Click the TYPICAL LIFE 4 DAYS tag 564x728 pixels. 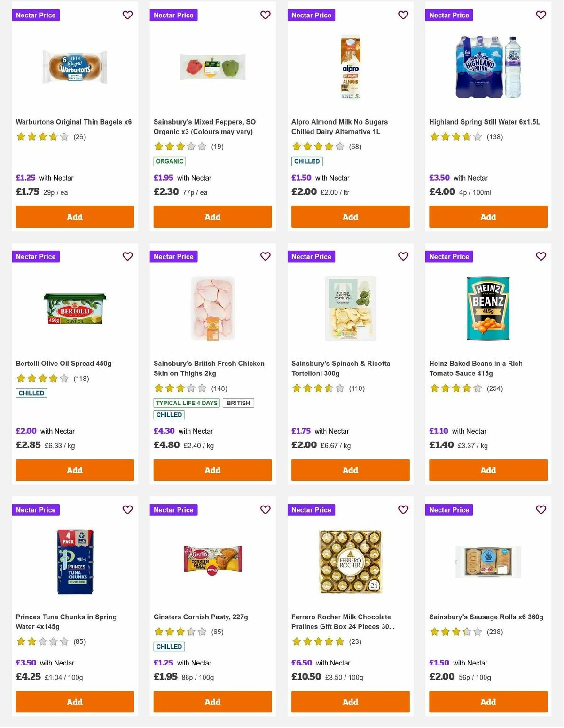click(186, 403)
